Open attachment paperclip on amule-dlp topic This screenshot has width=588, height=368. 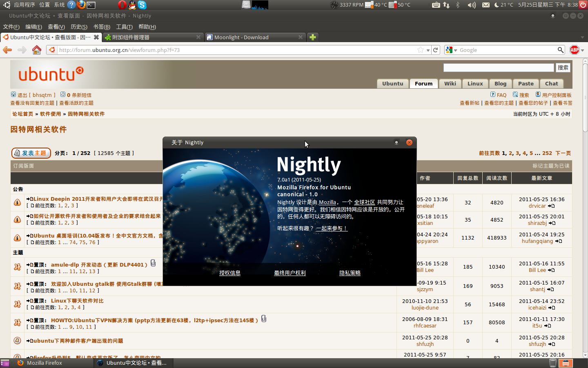point(153,263)
